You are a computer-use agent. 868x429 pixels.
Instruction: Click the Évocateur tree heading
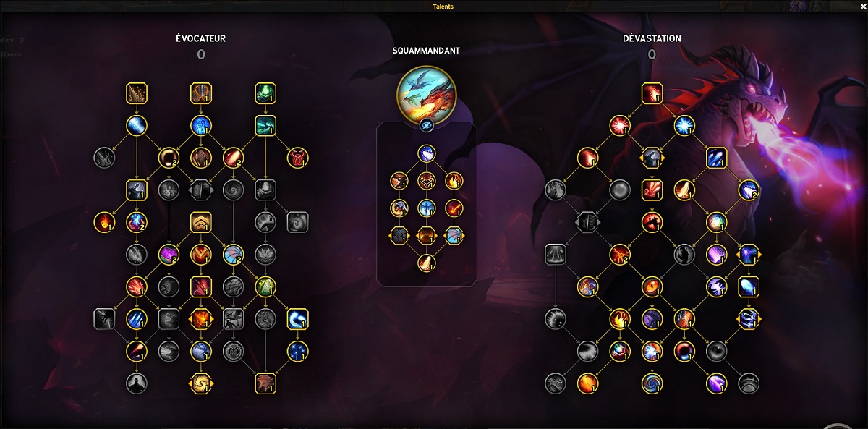(x=201, y=38)
